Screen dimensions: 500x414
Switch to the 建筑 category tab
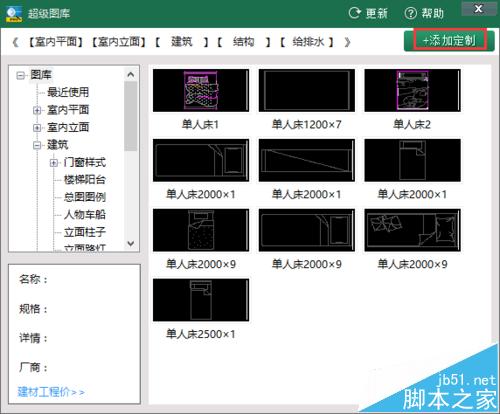[182, 42]
